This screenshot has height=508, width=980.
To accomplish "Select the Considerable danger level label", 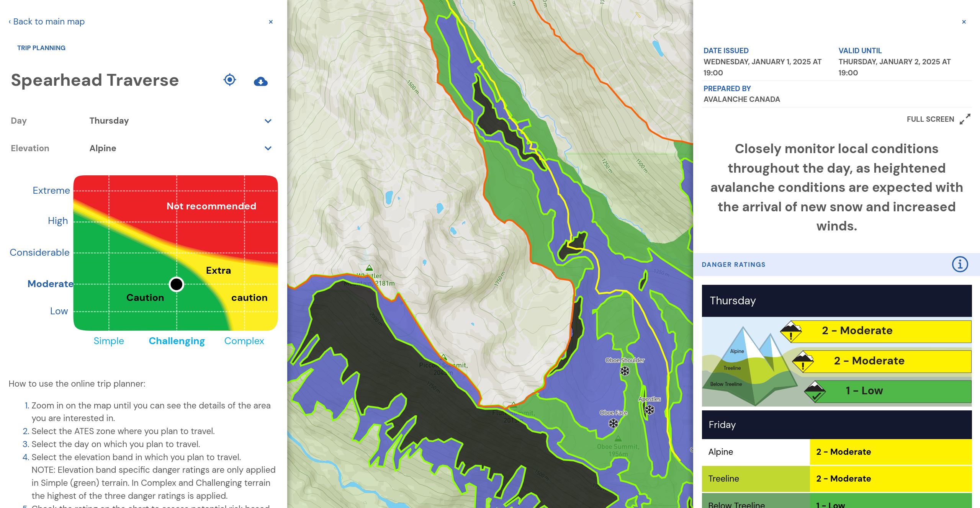I will point(39,252).
